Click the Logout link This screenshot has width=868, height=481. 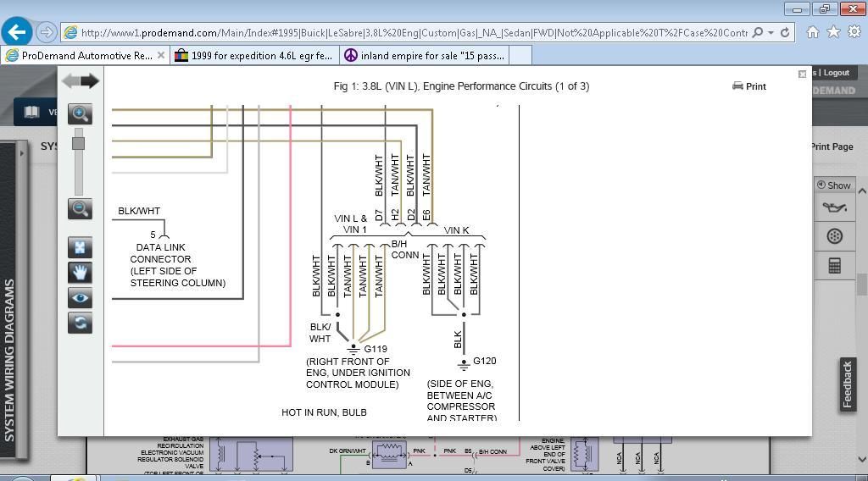tap(836, 73)
